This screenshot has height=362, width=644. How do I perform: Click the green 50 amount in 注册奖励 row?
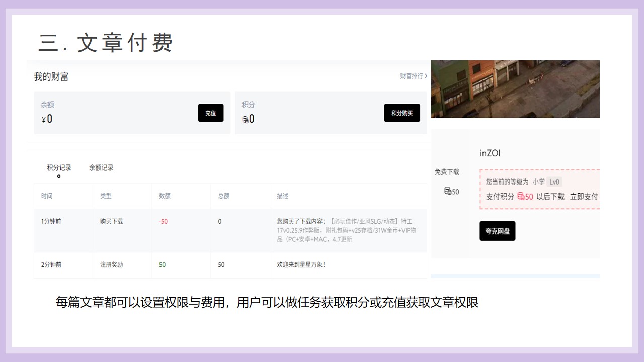click(x=162, y=264)
